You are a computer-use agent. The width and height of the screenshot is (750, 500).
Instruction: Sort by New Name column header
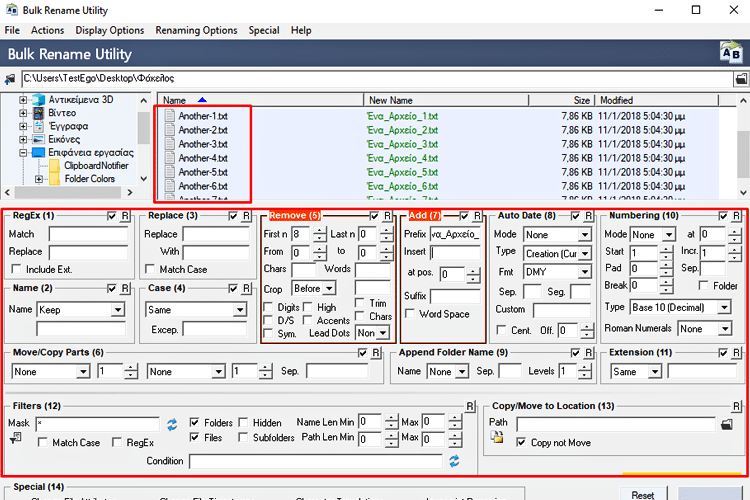[446, 100]
